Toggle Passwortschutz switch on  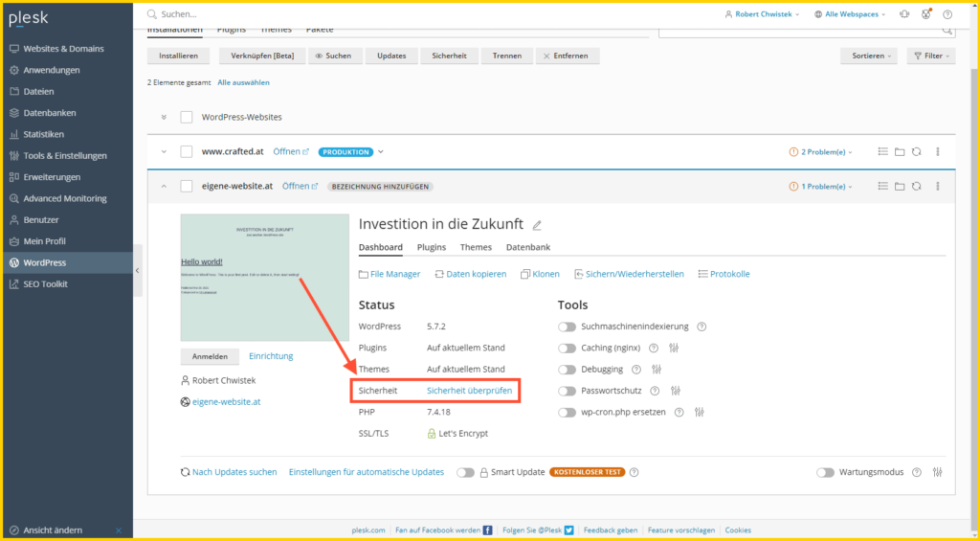[567, 391]
